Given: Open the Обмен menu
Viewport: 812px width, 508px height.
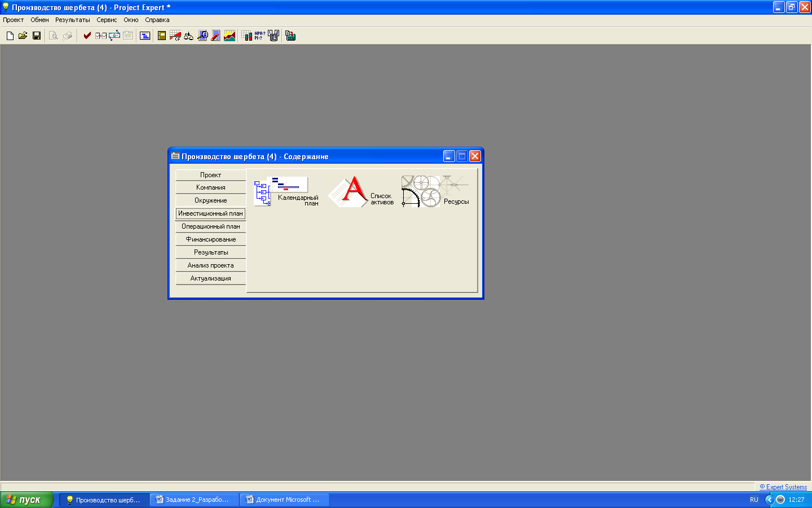Looking at the screenshot, I should point(39,20).
